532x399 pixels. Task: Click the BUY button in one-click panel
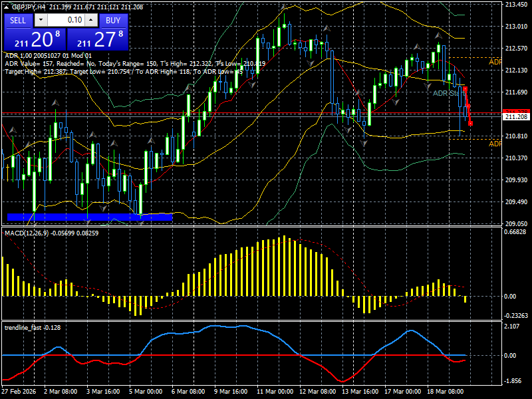click(113, 21)
